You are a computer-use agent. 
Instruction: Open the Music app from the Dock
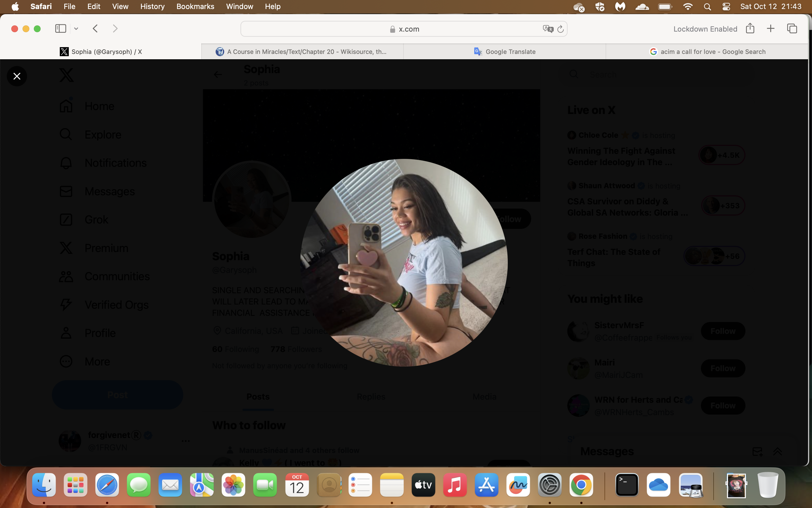pyautogui.click(x=455, y=485)
